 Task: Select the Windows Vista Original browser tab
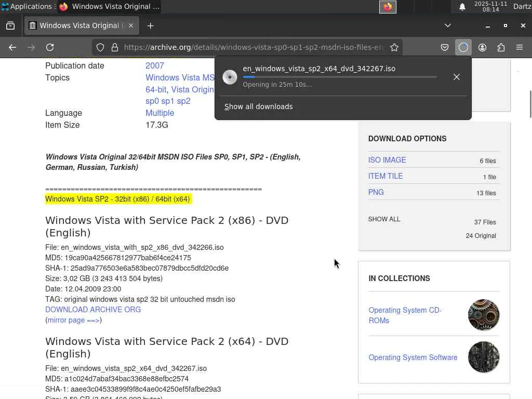point(82,26)
